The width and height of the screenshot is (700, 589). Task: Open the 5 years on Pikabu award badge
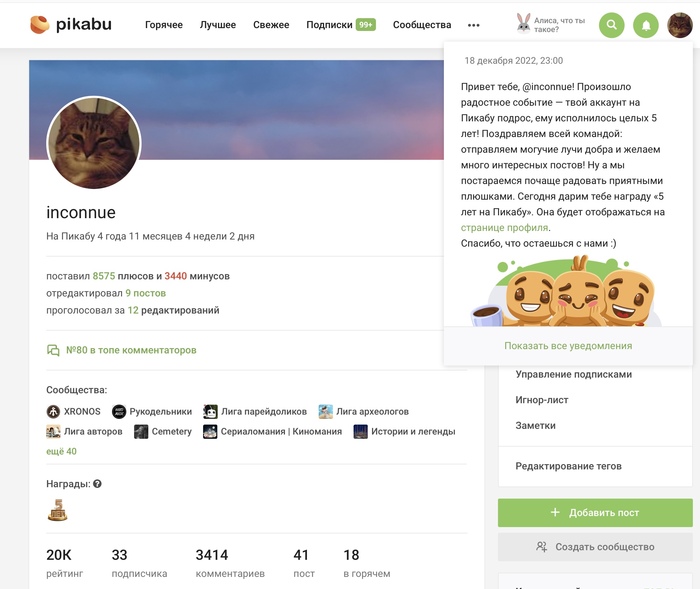[58, 510]
